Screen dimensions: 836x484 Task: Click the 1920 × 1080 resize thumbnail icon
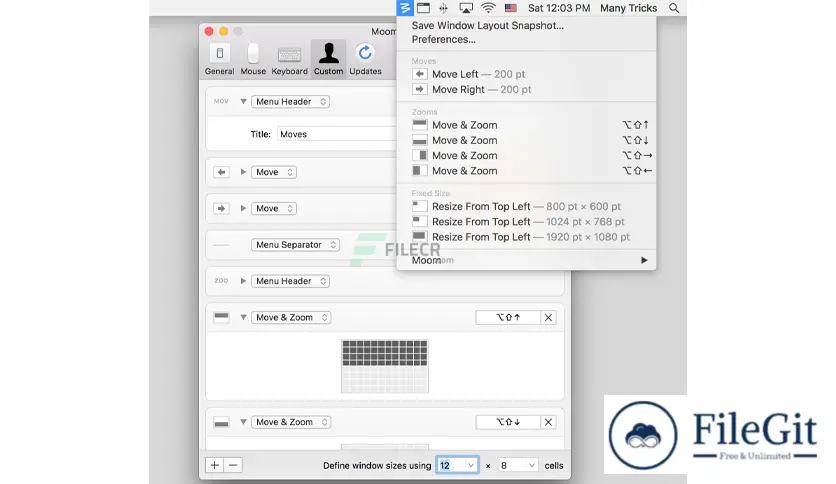(x=420, y=237)
